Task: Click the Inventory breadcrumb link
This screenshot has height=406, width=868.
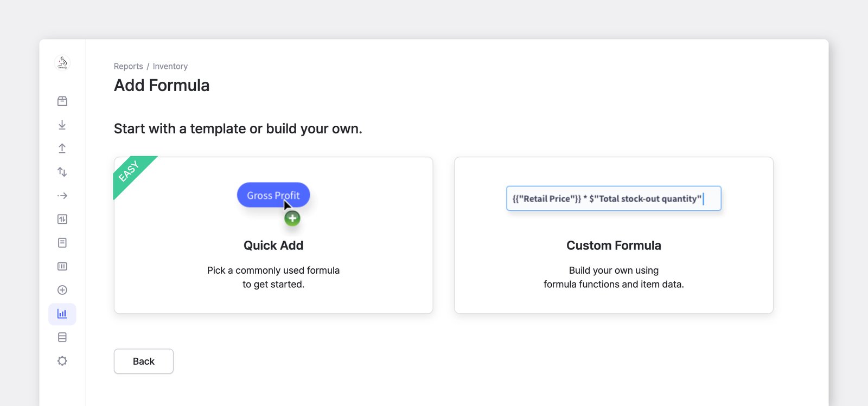Action: coord(170,66)
